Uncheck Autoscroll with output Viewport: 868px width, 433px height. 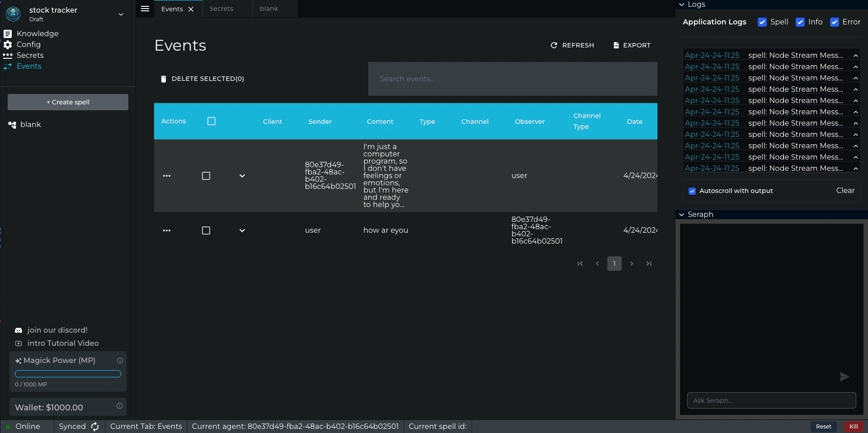[x=692, y=191]
